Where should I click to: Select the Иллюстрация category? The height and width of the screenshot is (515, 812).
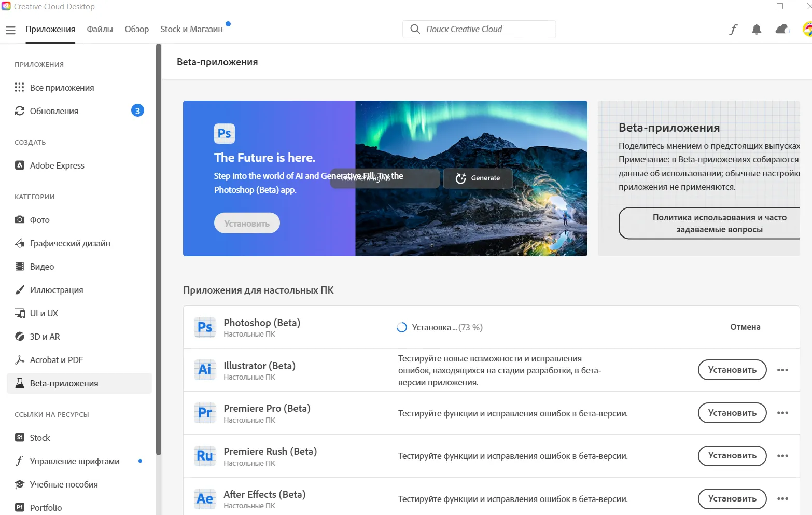79,290
